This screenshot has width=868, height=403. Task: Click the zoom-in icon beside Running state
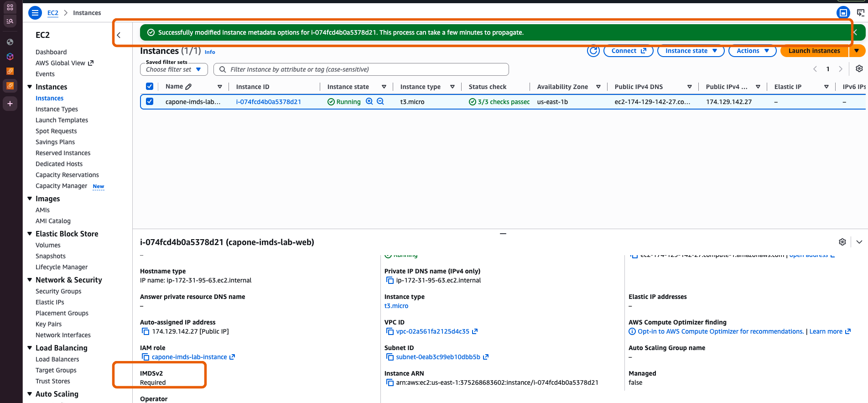tap(369, 101)
